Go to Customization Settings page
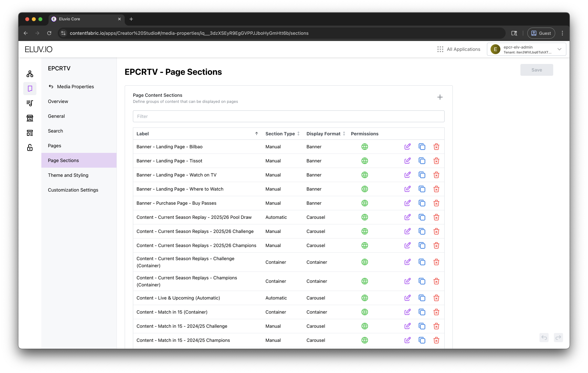This screenshot has height=373, width=588. (73, 190)
